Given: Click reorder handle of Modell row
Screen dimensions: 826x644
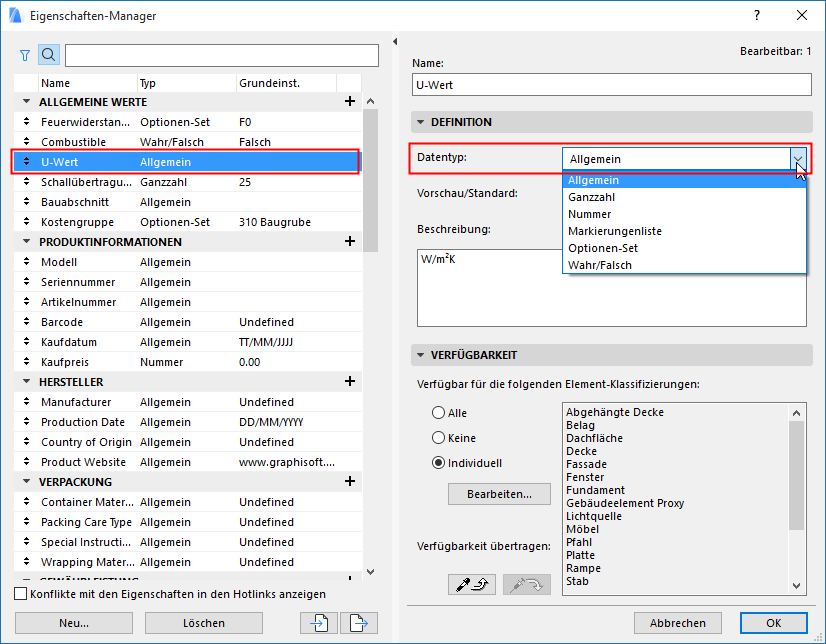Looking at the screenshot, I should point(26,262).
